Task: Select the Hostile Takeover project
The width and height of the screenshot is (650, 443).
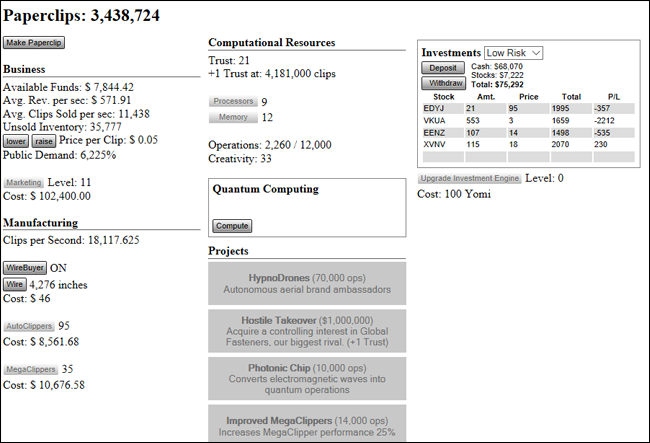Action: click(x=307, y=331)
